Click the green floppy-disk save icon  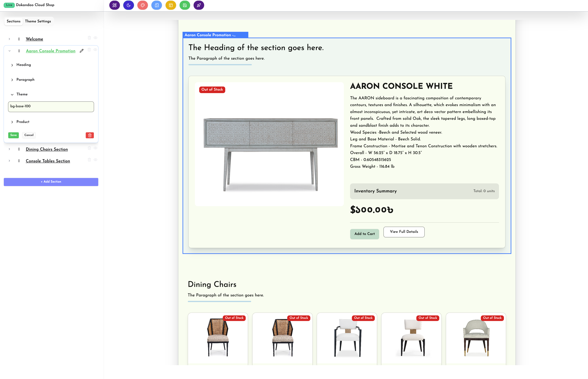coord(185,5)
